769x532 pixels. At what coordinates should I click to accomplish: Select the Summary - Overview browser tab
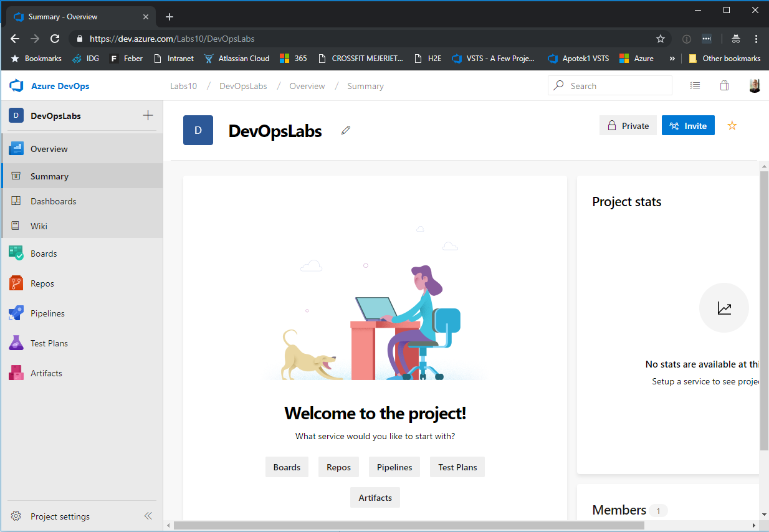click(x=81, y=17)
